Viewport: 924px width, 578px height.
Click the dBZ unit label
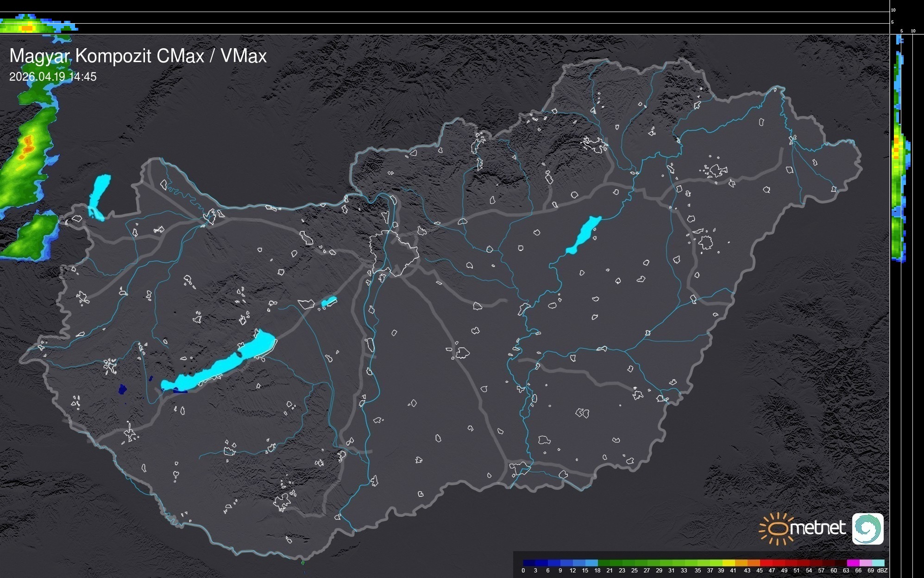(882, 571)
